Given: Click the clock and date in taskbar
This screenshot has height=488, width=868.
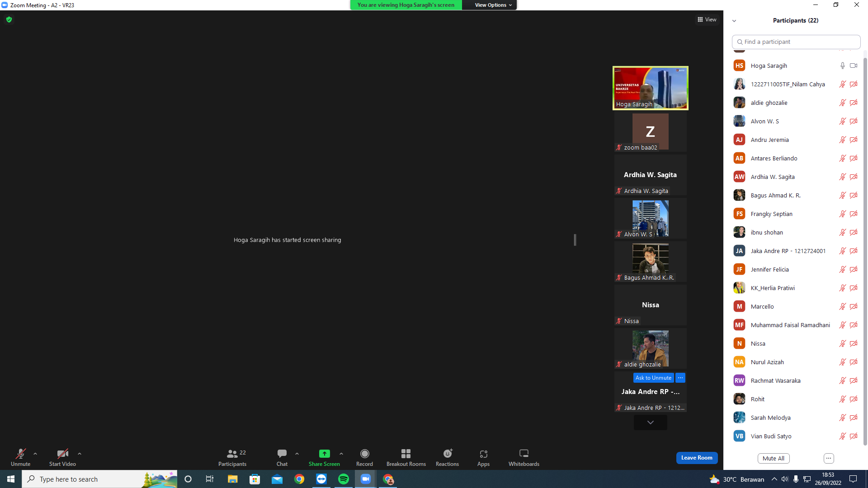Looking at the screenshot, I should pyautogui.click(x=828, y=479).
